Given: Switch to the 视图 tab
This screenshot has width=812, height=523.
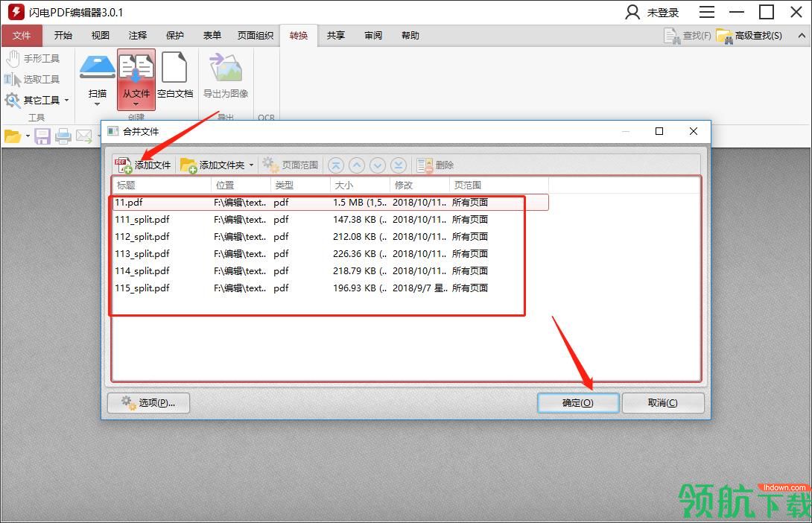Looking at the screenshot, I should [x=101, y=36].
